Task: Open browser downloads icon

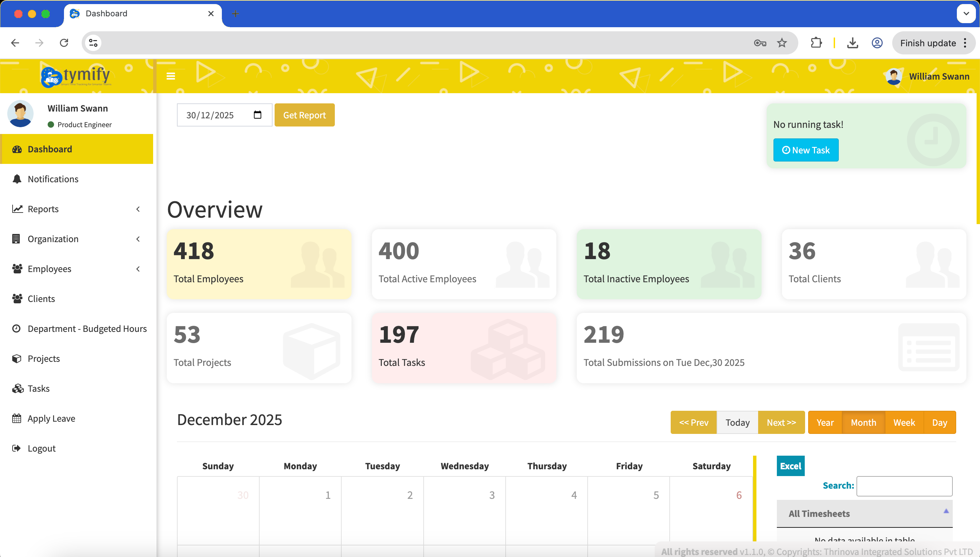Action: [x=852, y=43]
